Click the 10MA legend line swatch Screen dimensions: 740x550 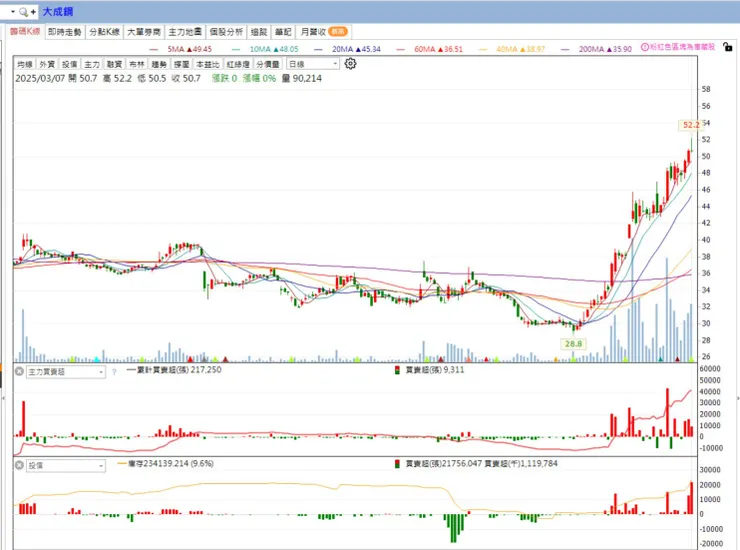[x=236, y=49]
